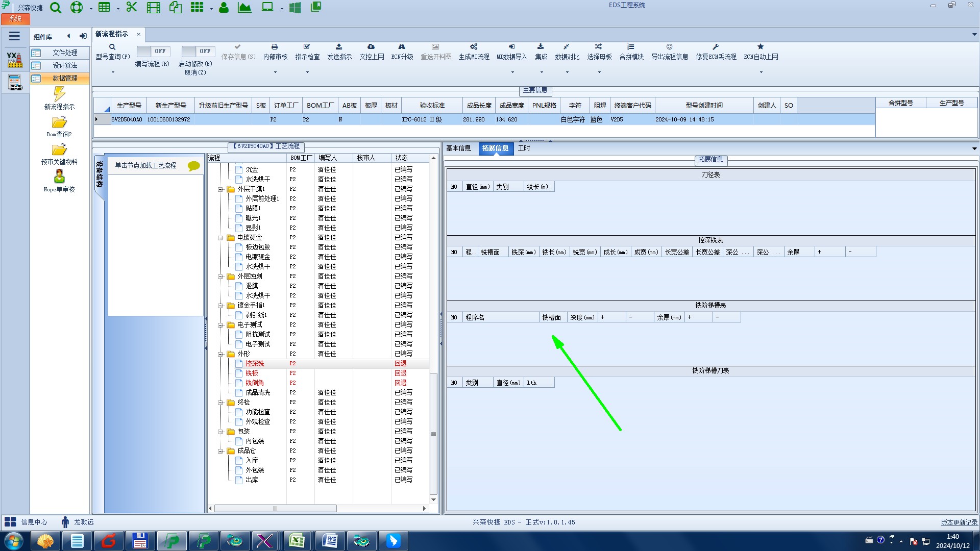
Task: Collapse the 电镀硬金 tree folder
Action: pyautogui.click(x=221, y=238)
